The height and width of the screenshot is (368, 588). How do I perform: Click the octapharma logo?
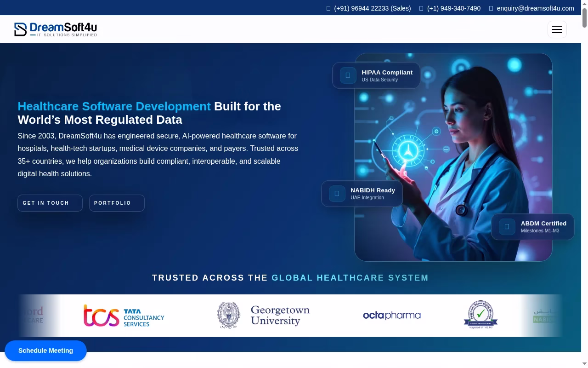coord(392,316)
